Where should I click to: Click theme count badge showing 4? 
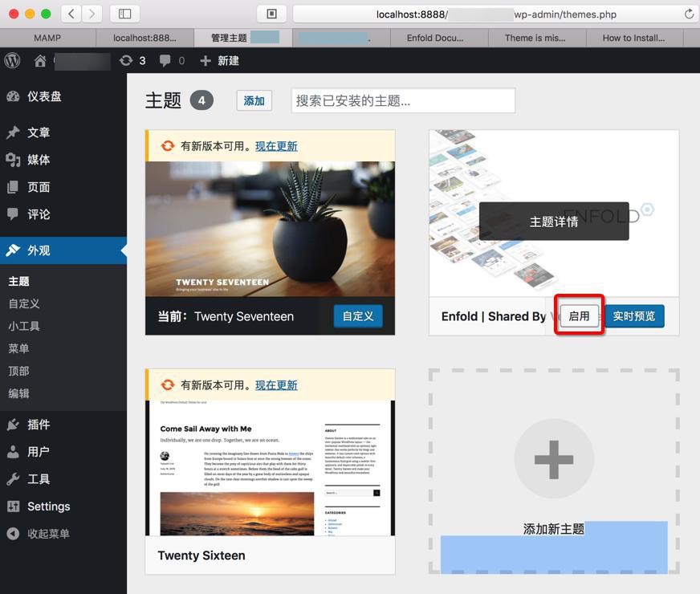pyautogui.click(x=201, y=100)
